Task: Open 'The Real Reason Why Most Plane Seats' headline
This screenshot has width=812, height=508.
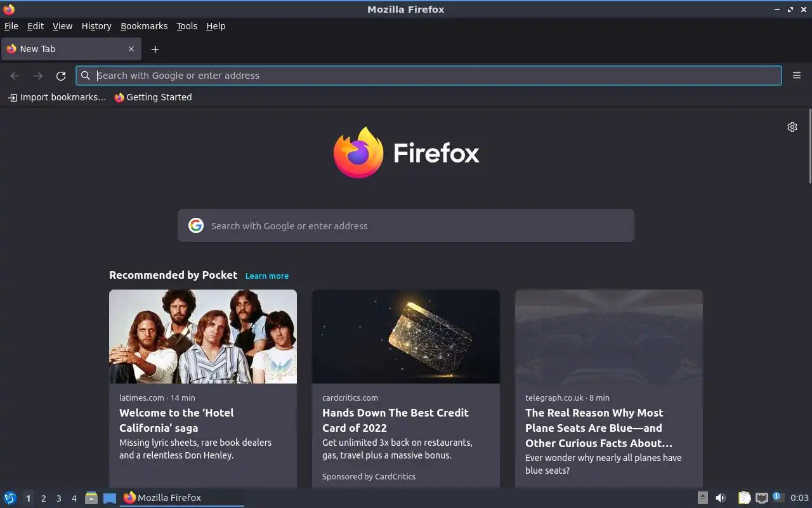Action: point(599,428)
